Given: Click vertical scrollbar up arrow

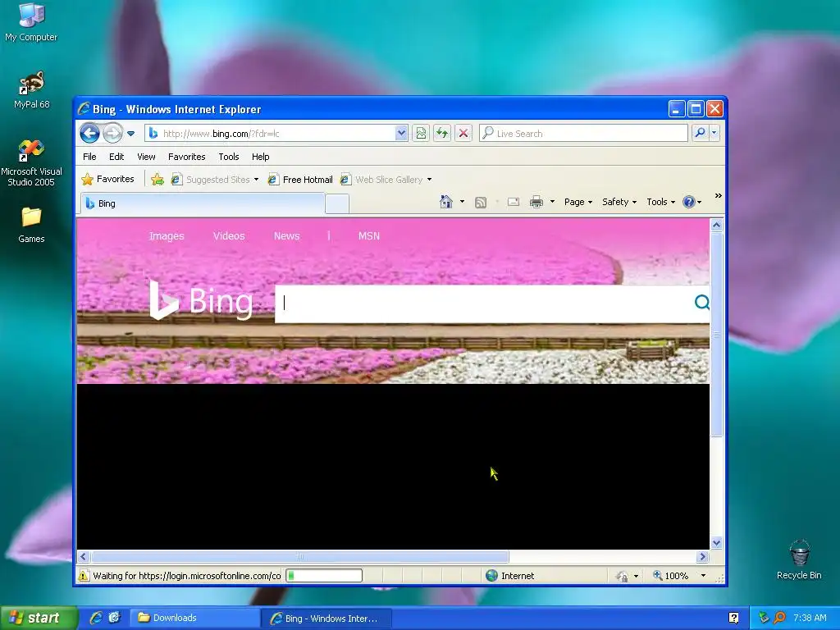Looking at the screenshot, I should click(717, 225).
